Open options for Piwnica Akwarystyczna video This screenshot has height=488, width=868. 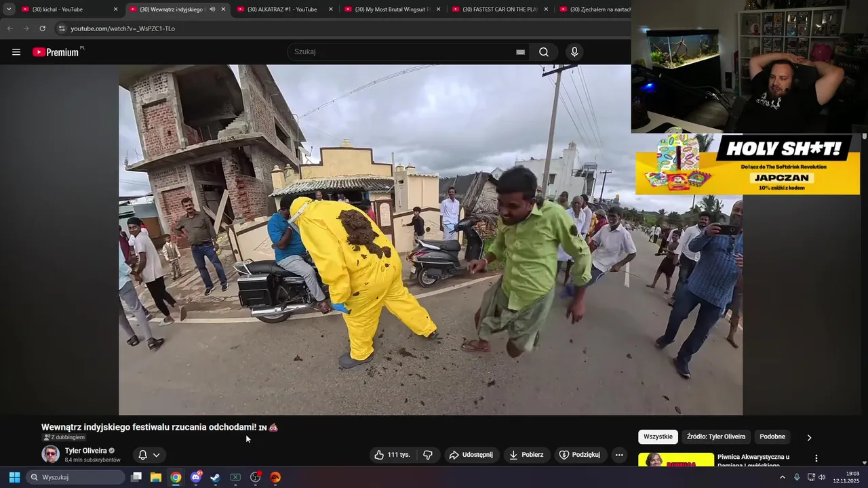click(816, 458)
